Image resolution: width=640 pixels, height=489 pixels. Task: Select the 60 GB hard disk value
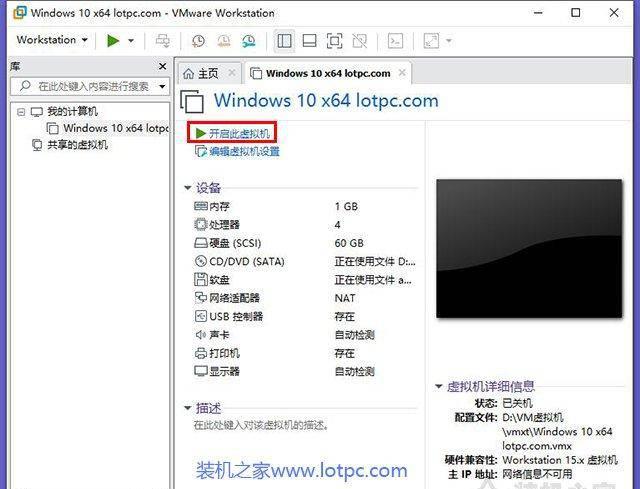(x=349, y=243)
